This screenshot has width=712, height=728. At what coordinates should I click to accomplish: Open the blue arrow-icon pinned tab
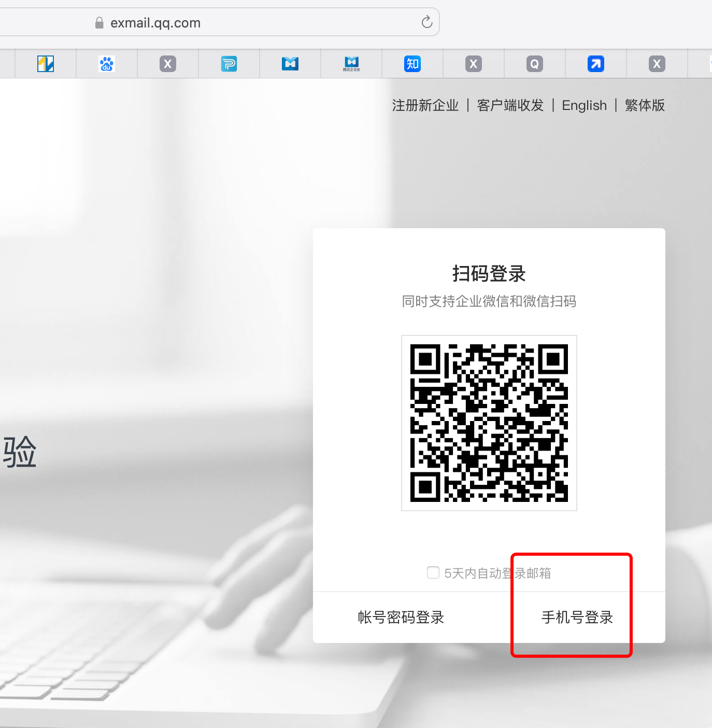tap(596, 64)
